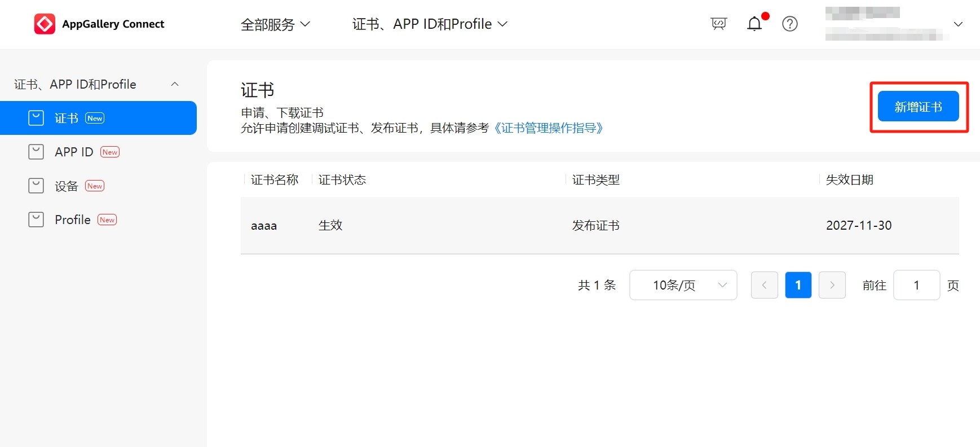Open the Profile sidebar item
This screenshot has width=980, height=447.
coord(73,220)
